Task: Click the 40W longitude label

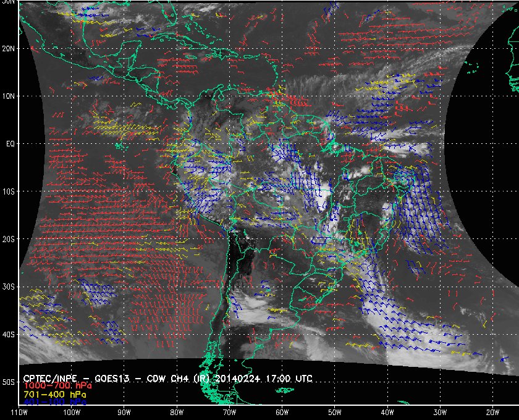Action: pyautogui.click(x=387, y=413)
